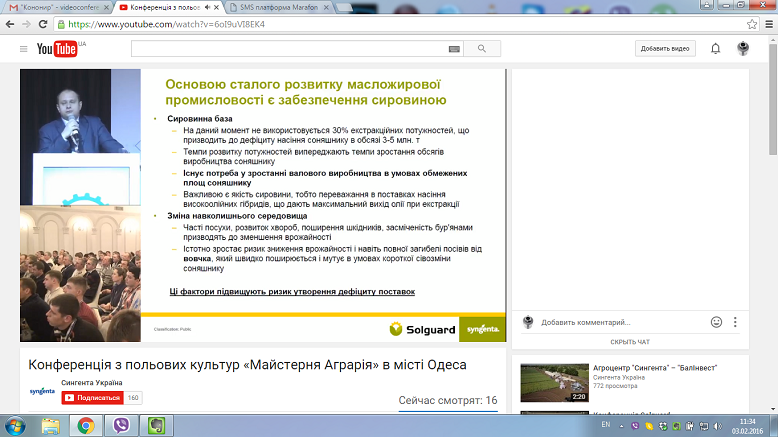Image resolution: width=778 pixels, height=437 pixels.
Task: Open the Syngenta channel logo
Action: [x=42, y=391]
